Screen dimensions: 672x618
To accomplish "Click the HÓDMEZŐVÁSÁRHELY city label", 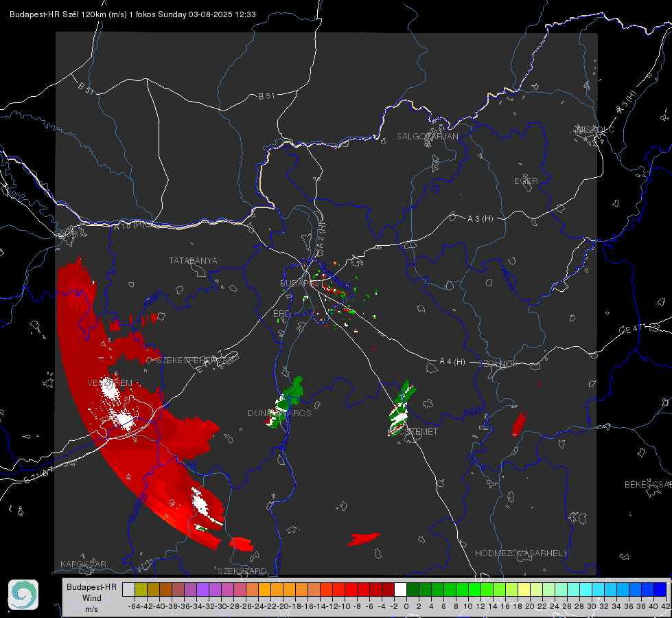I will (521, 553).
